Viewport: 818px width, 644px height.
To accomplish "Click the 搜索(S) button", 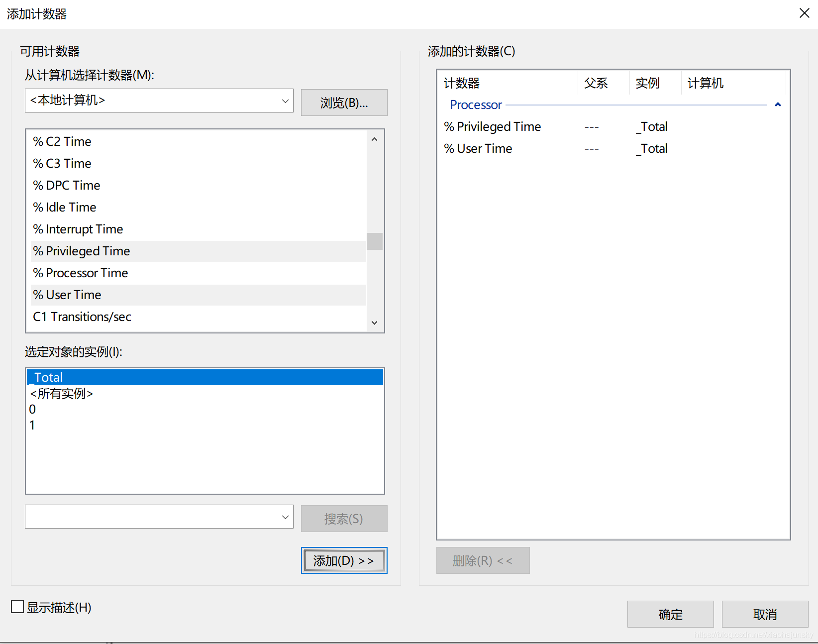I will click(x=344, y=519).
